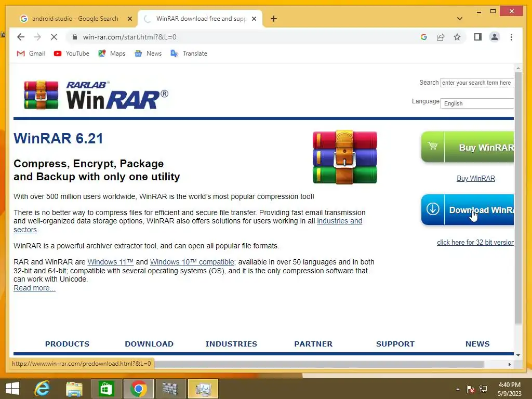Open the Chrome profile avatar

point(495,37)
